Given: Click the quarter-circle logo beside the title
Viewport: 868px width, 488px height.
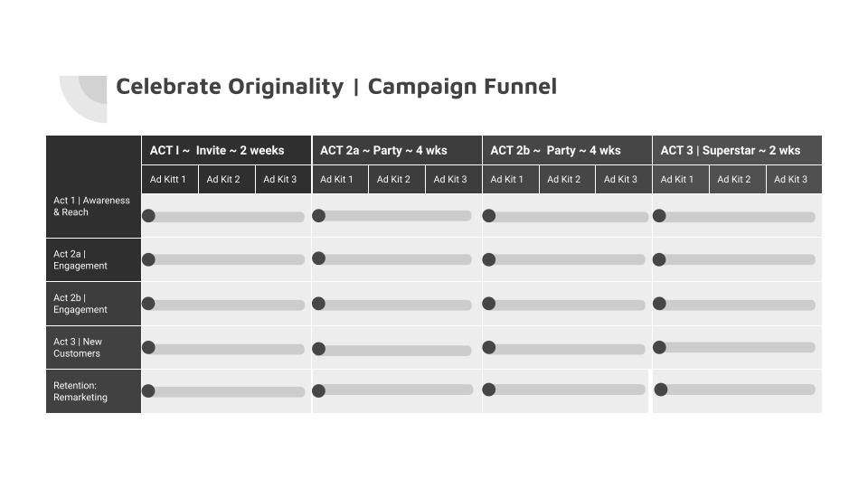Looking at the screenshot, I should pos(83,99).
